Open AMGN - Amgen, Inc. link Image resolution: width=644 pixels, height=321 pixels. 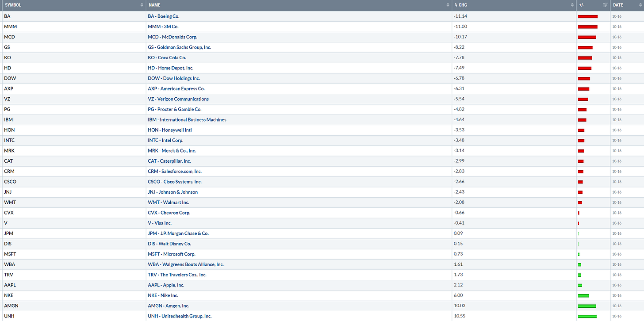tap(169, 306)
